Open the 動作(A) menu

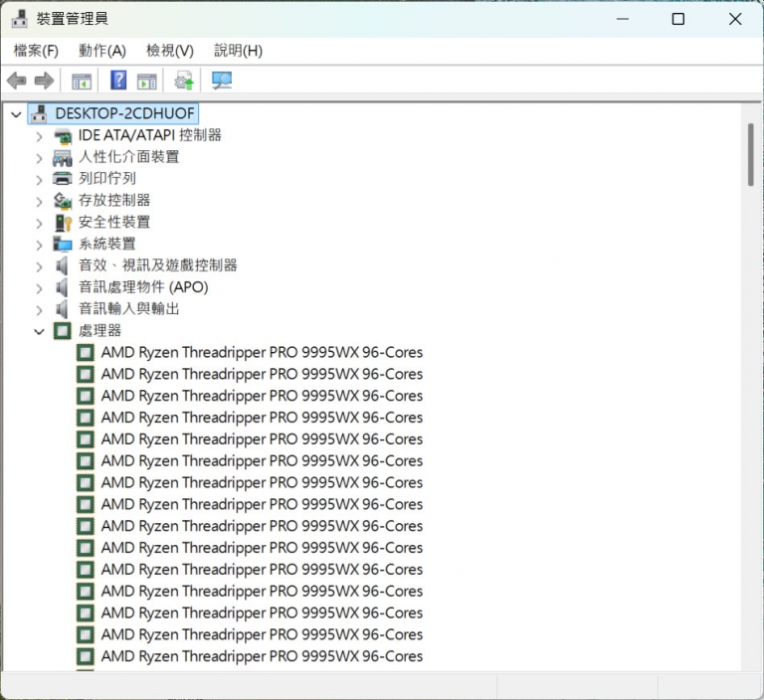(102, 51)
